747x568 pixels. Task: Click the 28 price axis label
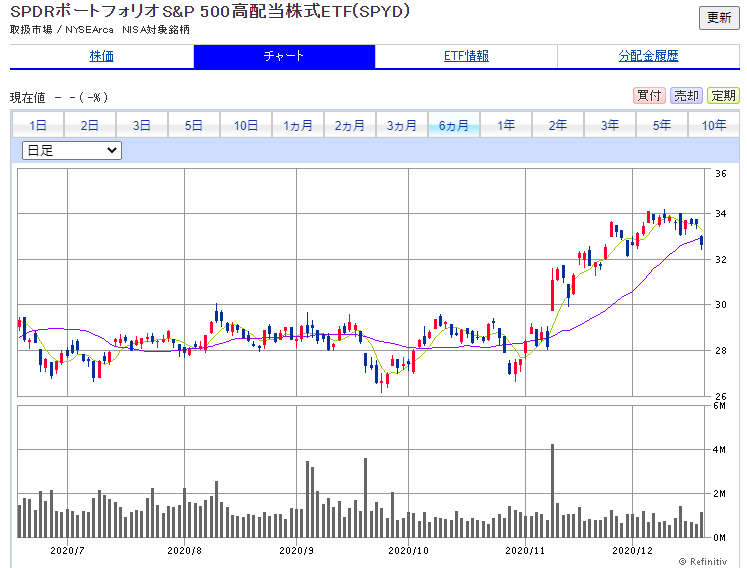click(x=721, y=350)
